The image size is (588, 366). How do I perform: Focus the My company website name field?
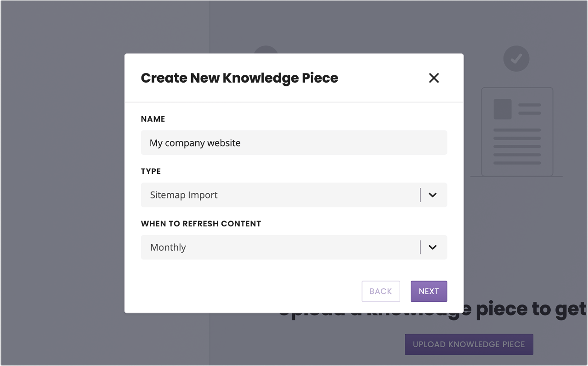(x=294, y=143)
